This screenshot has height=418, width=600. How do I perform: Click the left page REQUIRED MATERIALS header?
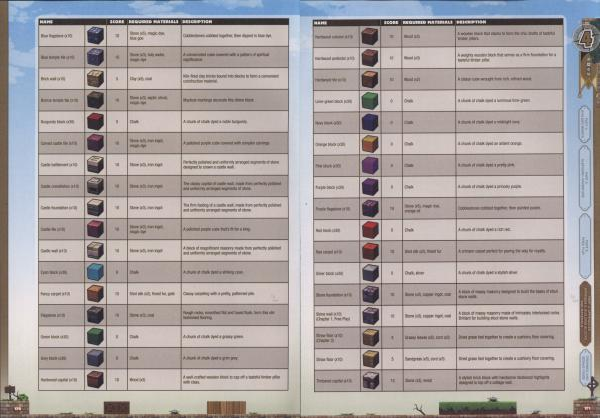153,22
